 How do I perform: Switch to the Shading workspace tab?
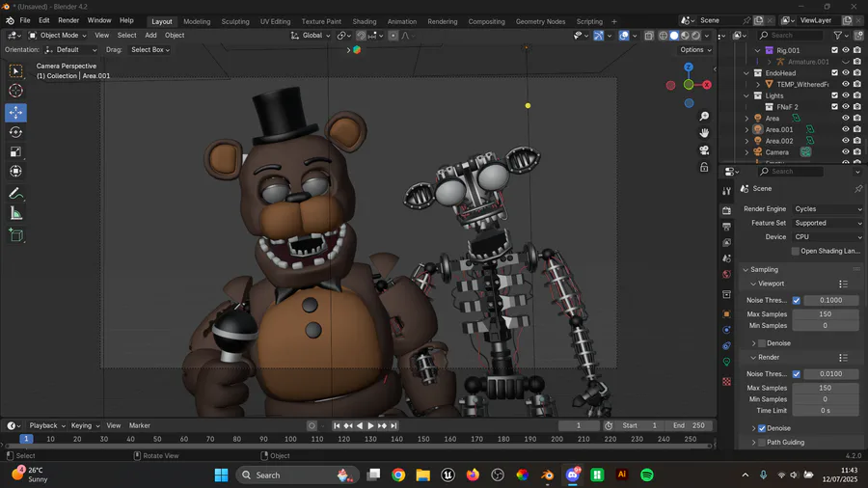point(365,21)
